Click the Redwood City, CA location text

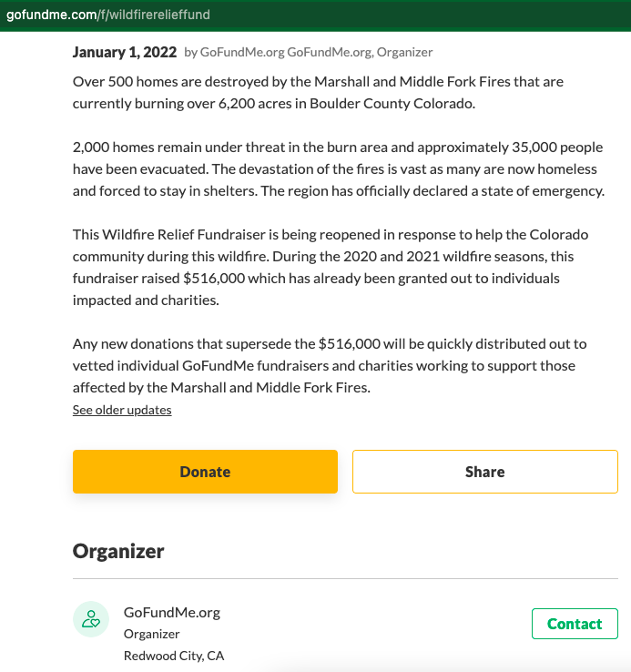point(174,656)
